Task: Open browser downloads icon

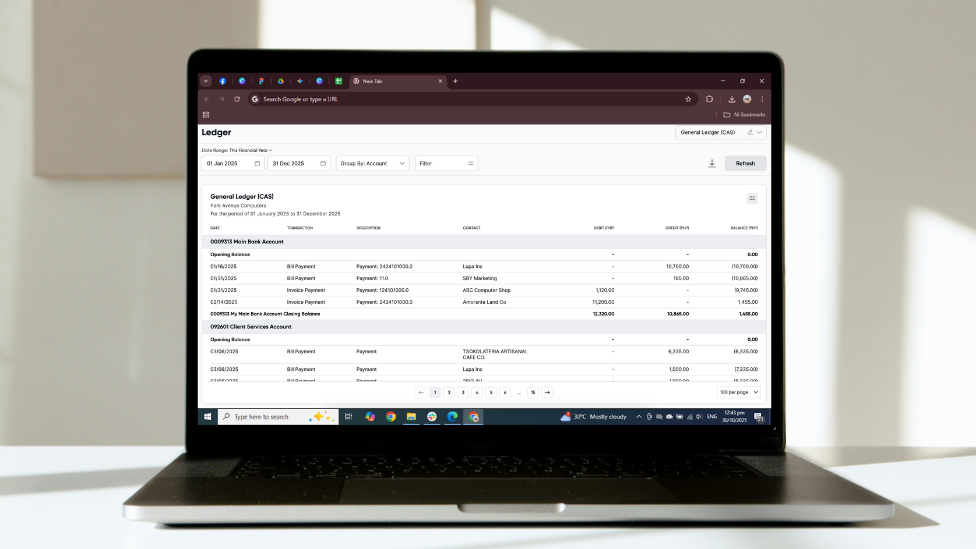Action: tap(732, 99)
